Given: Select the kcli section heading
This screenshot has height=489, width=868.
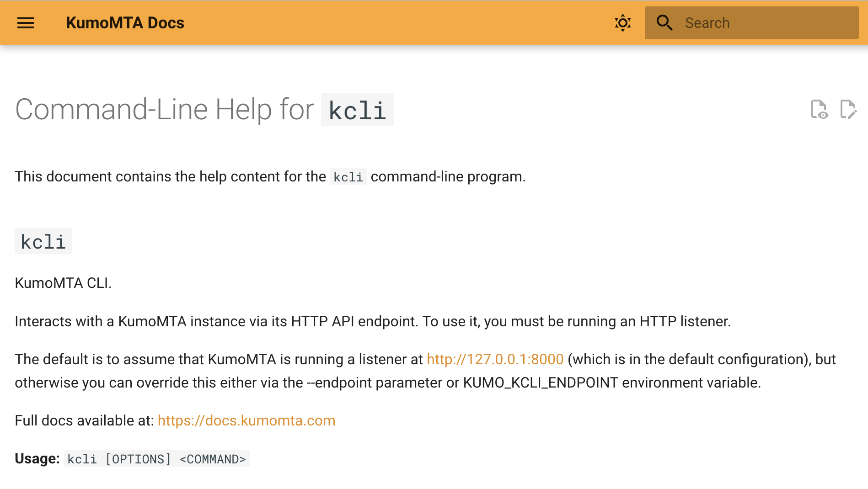Looking at the screenshot, I should (x=43, y=241).
